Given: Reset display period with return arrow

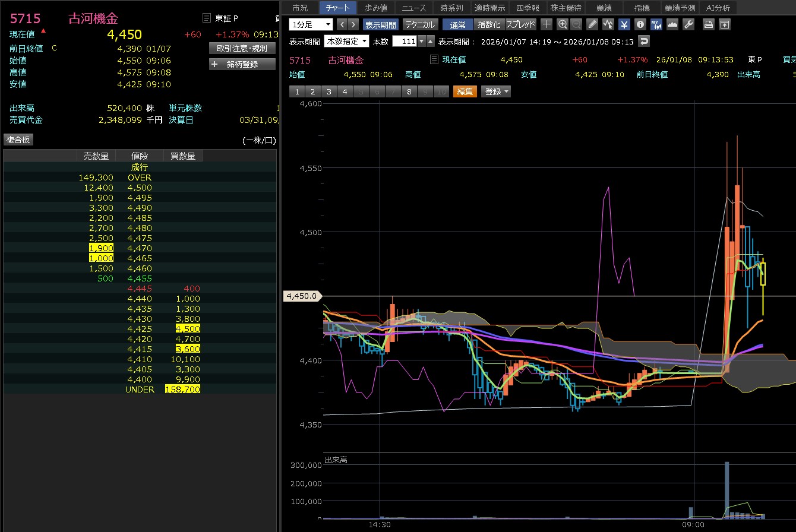Looking at the screenshot, I should tap(644, 42).
